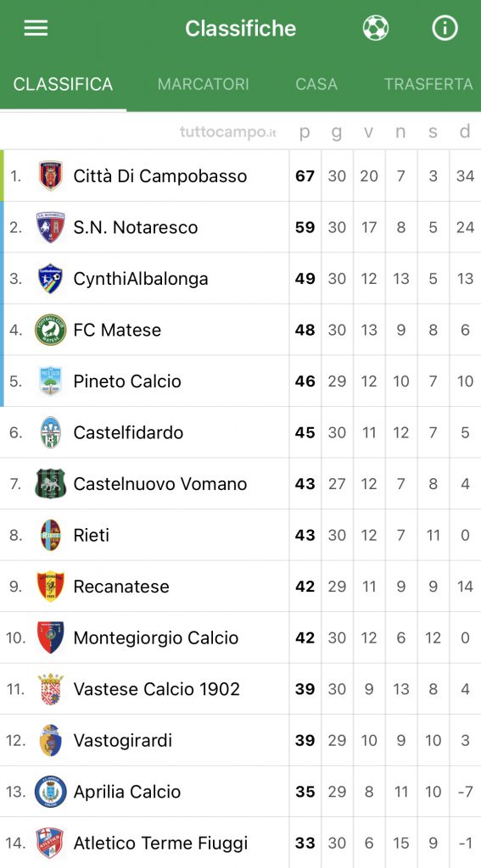Tap the Aprilia Calcio circular badge
Screen dimensions: 481x868
[x=50, y=792]
